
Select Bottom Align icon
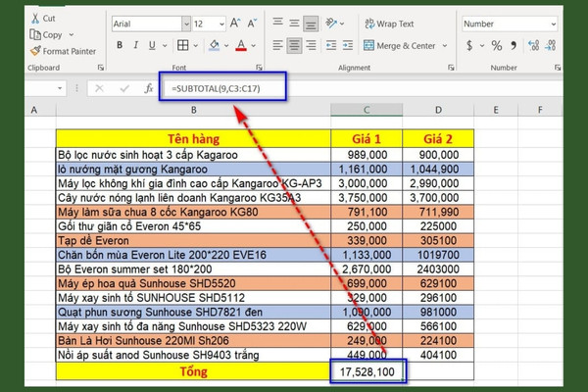[x=311, y=24]
